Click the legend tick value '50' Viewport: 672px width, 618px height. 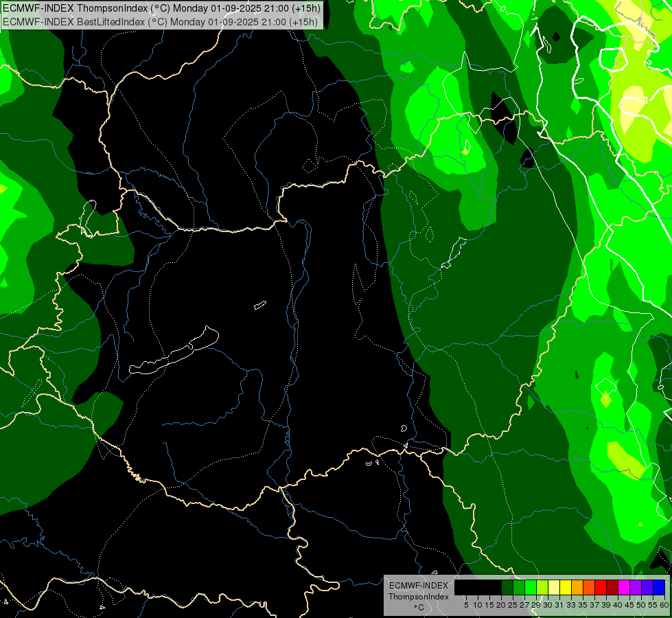642,605
